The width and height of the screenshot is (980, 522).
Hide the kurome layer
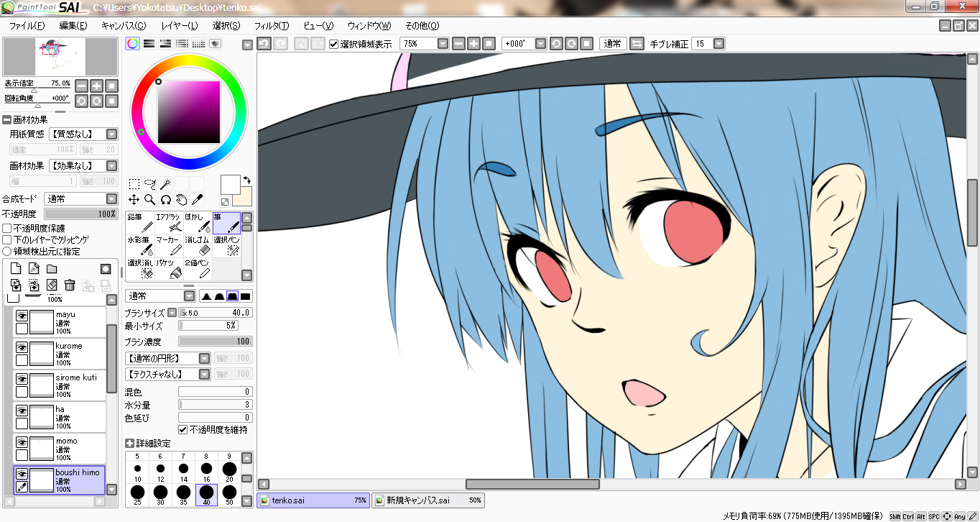(x=22, y=347)
